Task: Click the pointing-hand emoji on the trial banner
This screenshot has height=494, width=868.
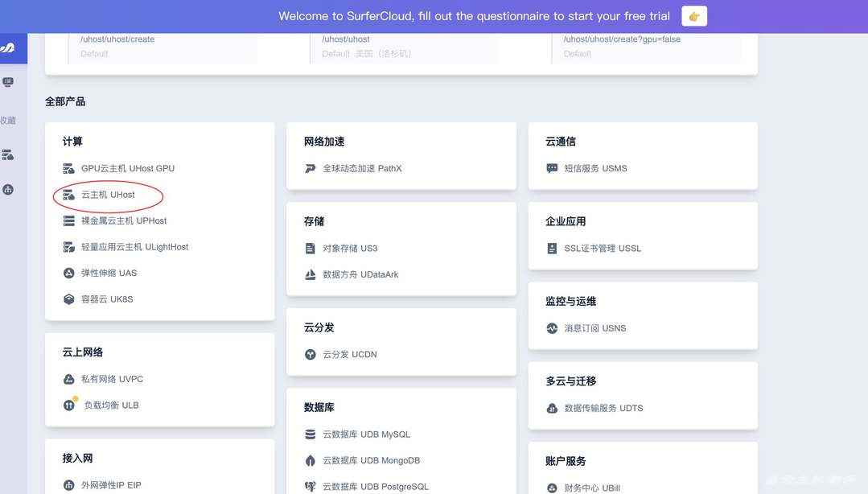Action: [693, 14]
